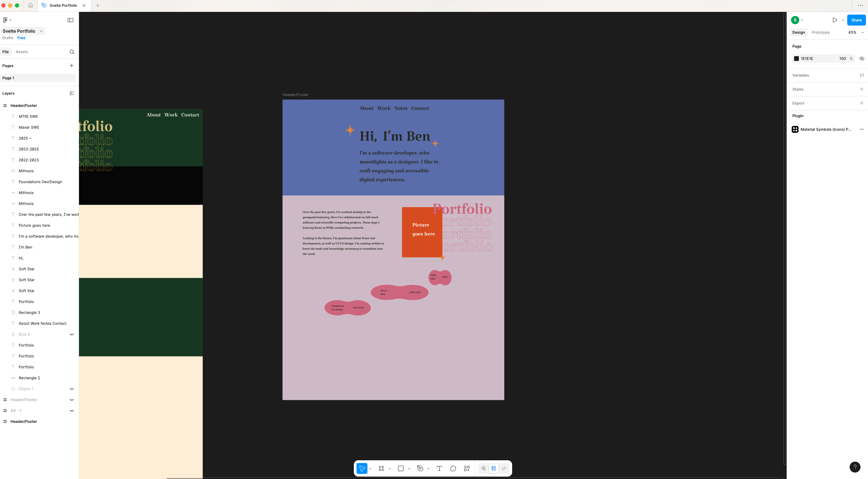Click the search icon in file panel
The width and height of the screenshot is (868, 479).
click(x=72, y=52)
